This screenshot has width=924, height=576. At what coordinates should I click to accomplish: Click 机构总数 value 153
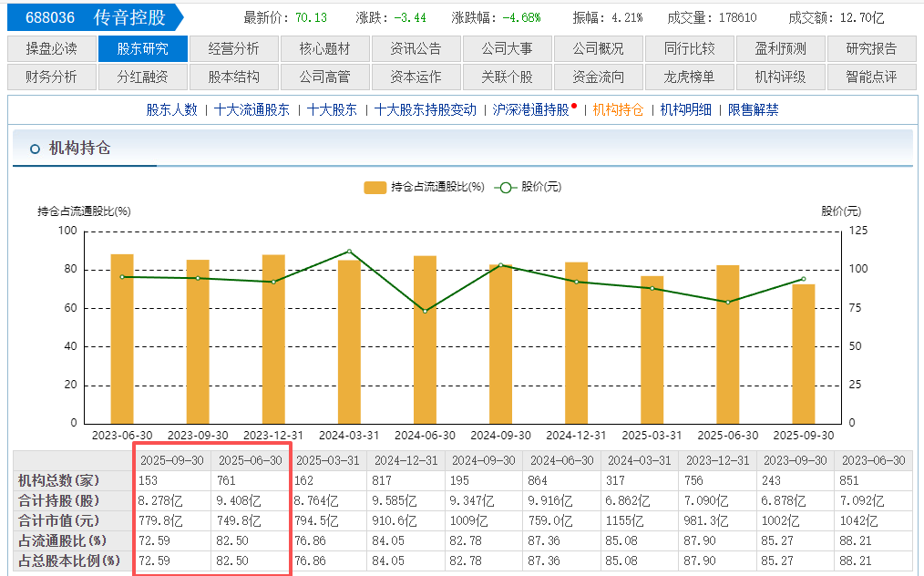point(148,480)
